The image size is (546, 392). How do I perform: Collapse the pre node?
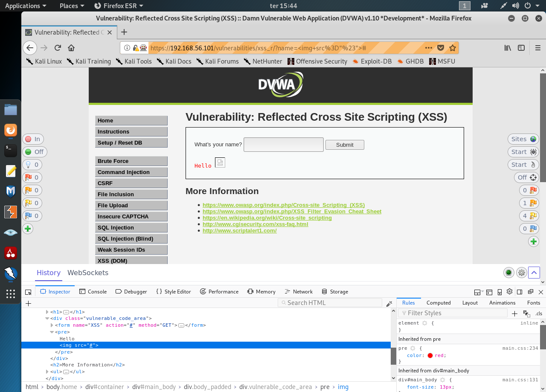coord(52,332)
